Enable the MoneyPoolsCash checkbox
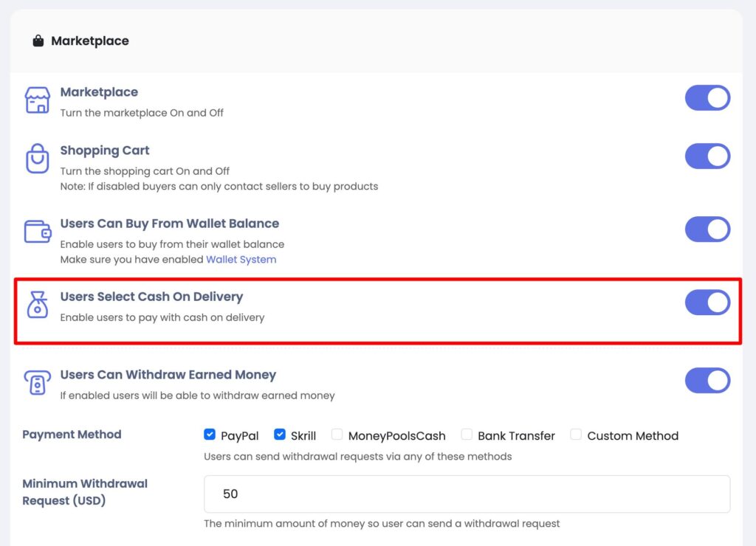 click(x=337, y=434)
